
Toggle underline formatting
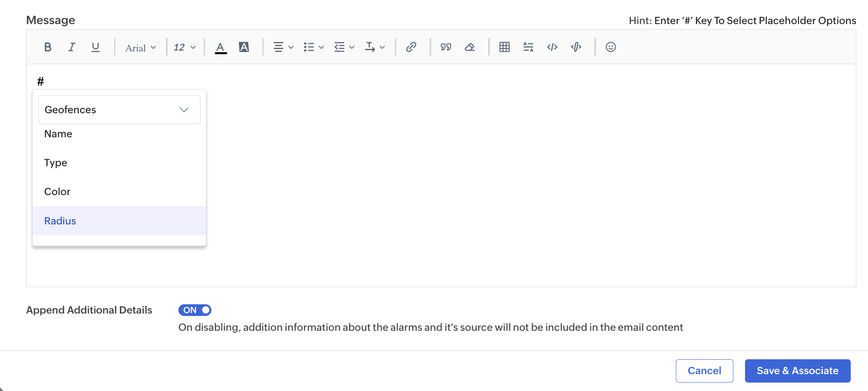tap(95, 47)
